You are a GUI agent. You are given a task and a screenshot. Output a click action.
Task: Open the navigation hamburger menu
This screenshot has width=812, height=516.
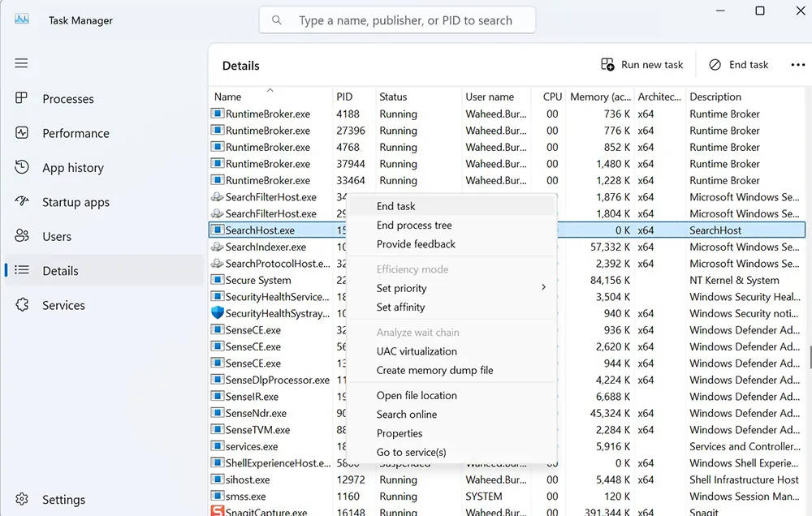(x=21, y=62)
